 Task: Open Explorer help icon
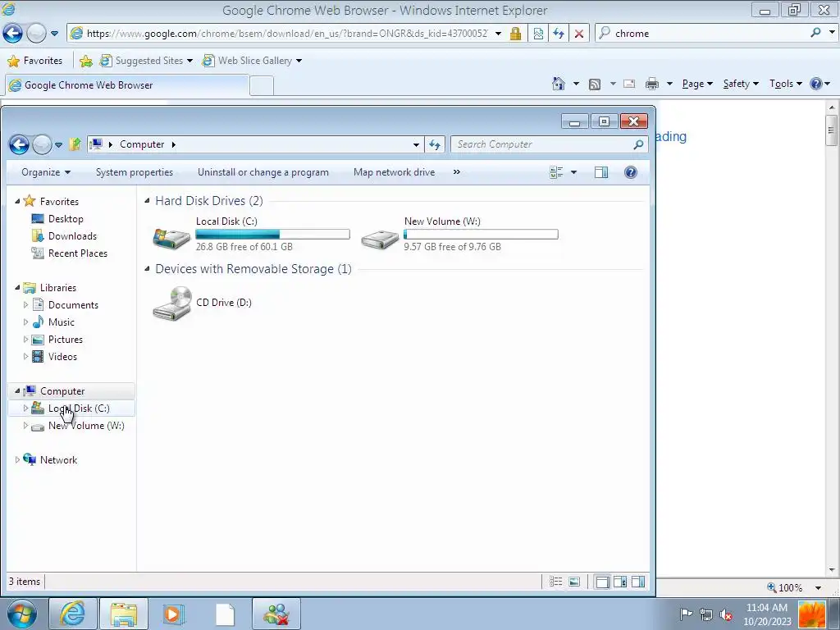tap(631, 172)
